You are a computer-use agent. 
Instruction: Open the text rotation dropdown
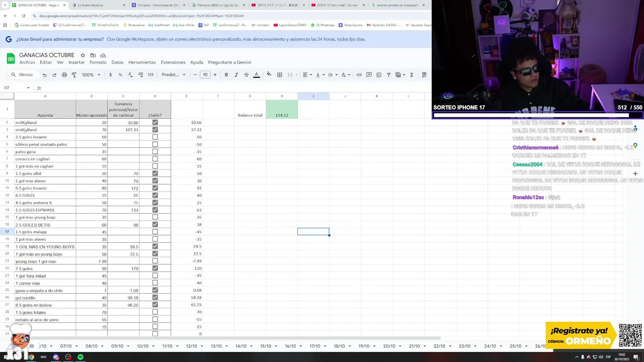[x=345, y=75]
